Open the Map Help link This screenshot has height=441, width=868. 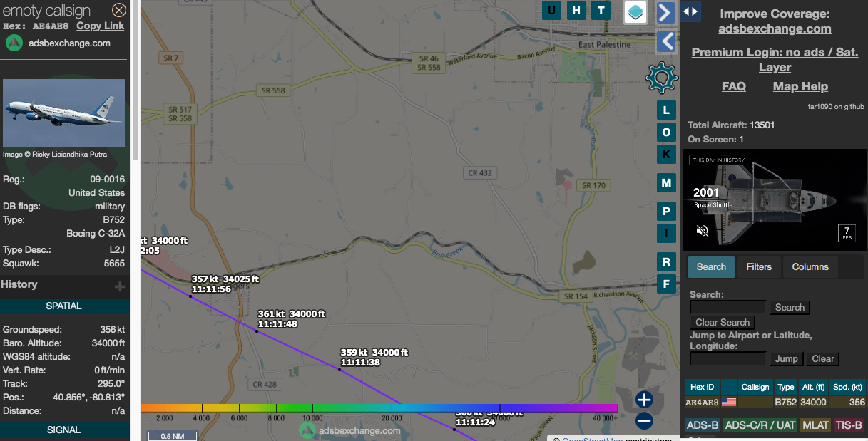click(800, 86)
